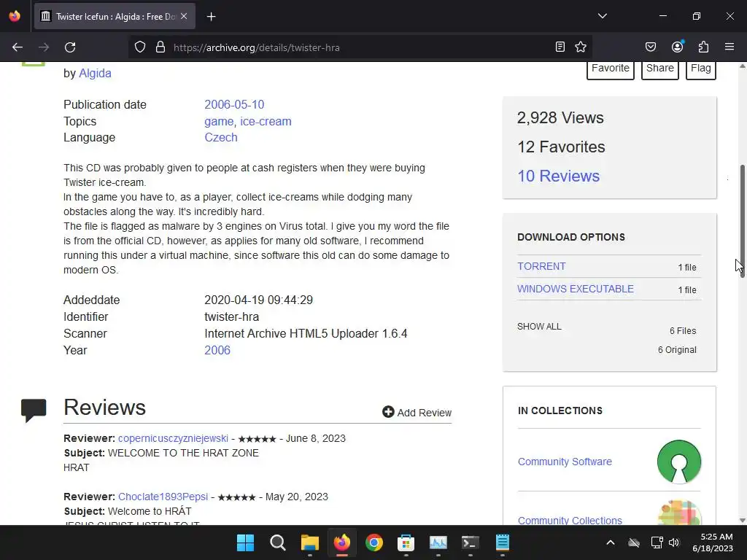The width and height of the screenshot is (747, 560).
Task: Open Windows taskbar search
Action: [x=277, y=542]
